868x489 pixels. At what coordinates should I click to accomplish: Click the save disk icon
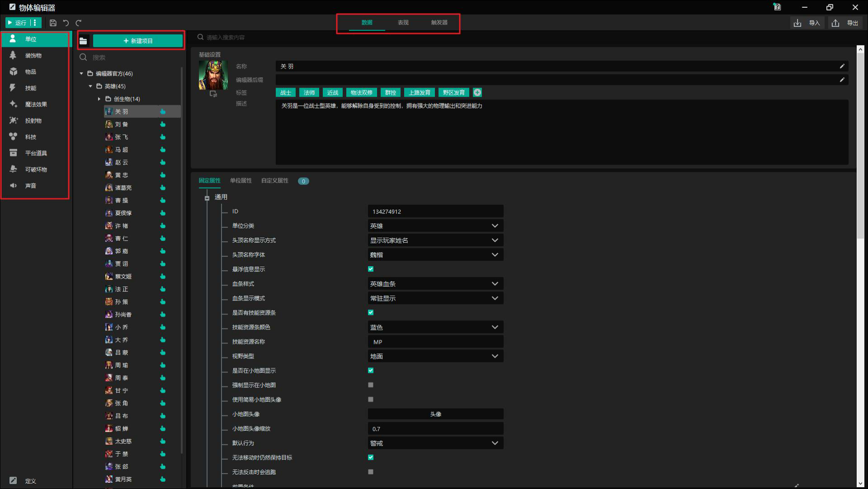[x=53, y=23]
